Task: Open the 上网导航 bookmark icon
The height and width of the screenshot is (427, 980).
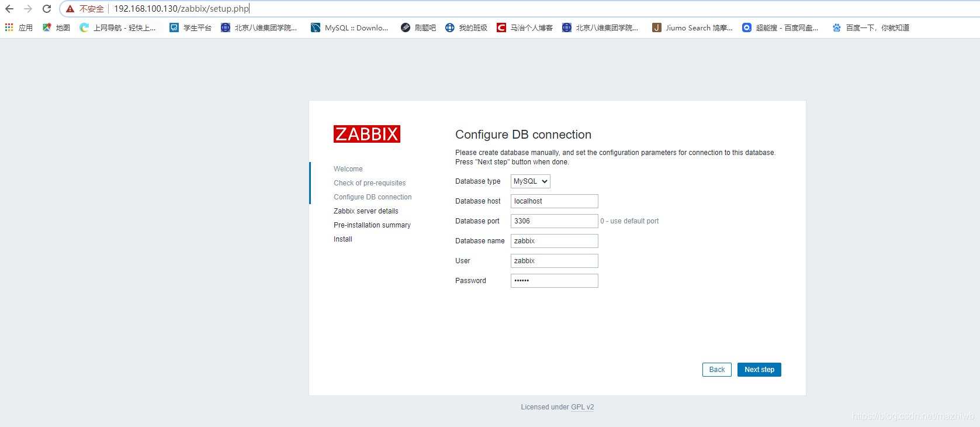Action: [84, 27]
